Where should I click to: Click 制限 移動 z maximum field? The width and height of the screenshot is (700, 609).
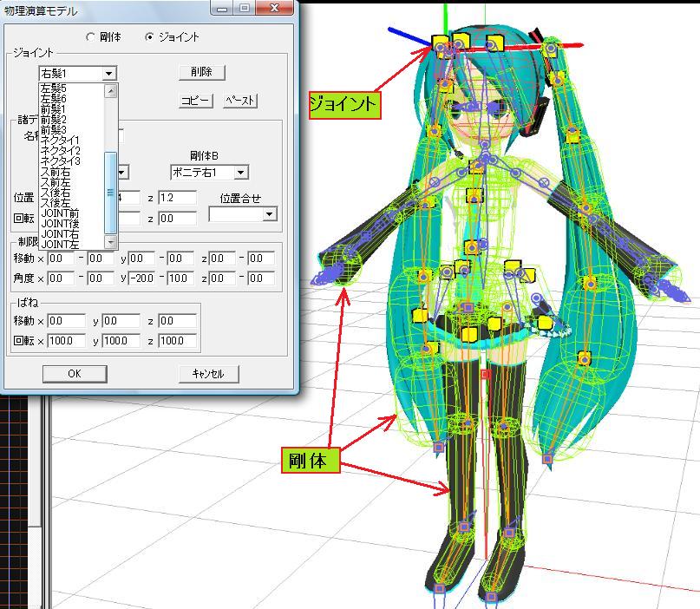coord(261,259)
